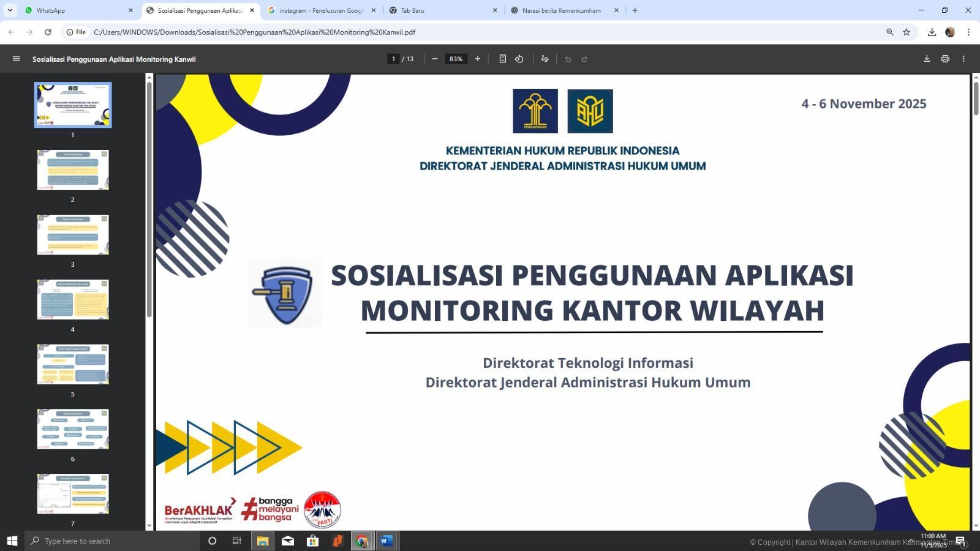Open Microsoft Word from the taskbar
Image resolution: width=980 pixels, height=551 pixels.
[x=386, y=541]
